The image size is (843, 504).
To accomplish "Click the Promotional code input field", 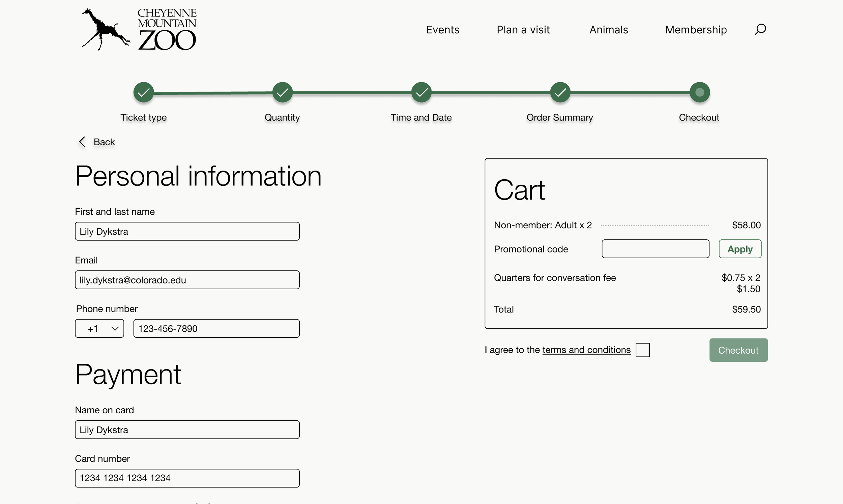I will pos(655,249).
